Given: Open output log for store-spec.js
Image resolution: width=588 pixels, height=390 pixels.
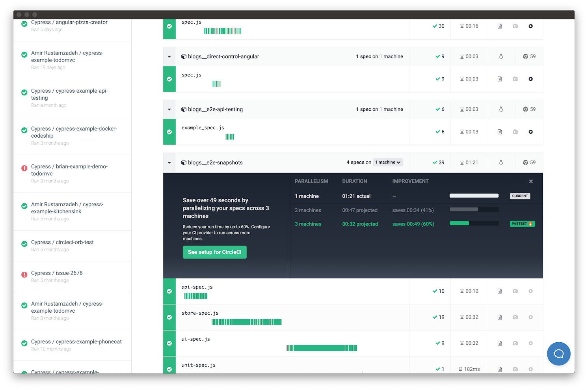Looking at the screenshot, I should (x=500, y=317).
